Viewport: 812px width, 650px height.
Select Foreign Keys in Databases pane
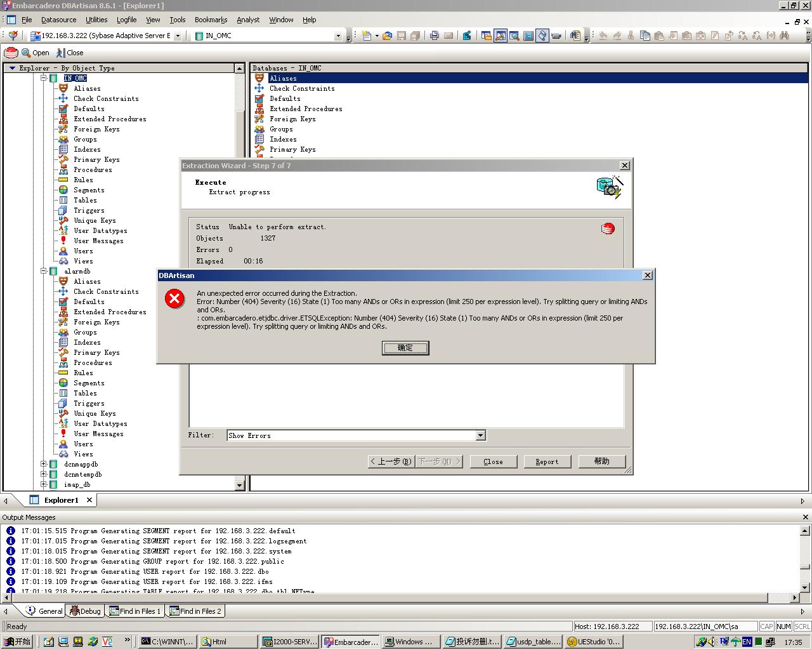coord(292,119)
